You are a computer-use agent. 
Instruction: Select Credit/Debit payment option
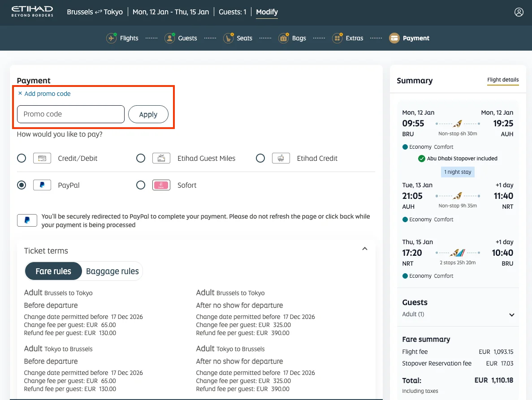point(22,158)
